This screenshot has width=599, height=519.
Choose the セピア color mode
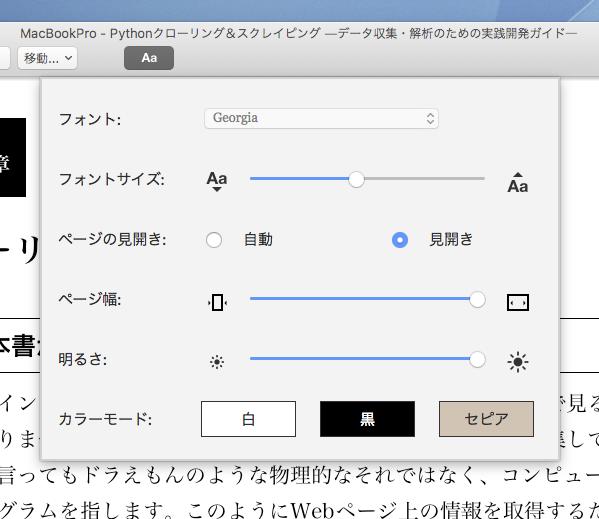coord(486,419)
